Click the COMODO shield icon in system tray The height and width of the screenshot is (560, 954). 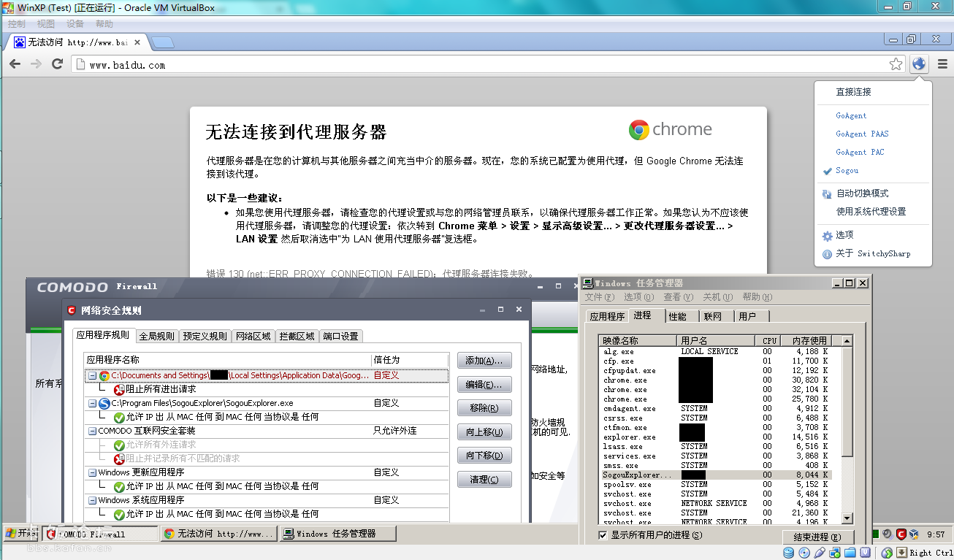[x=901, y=534]
